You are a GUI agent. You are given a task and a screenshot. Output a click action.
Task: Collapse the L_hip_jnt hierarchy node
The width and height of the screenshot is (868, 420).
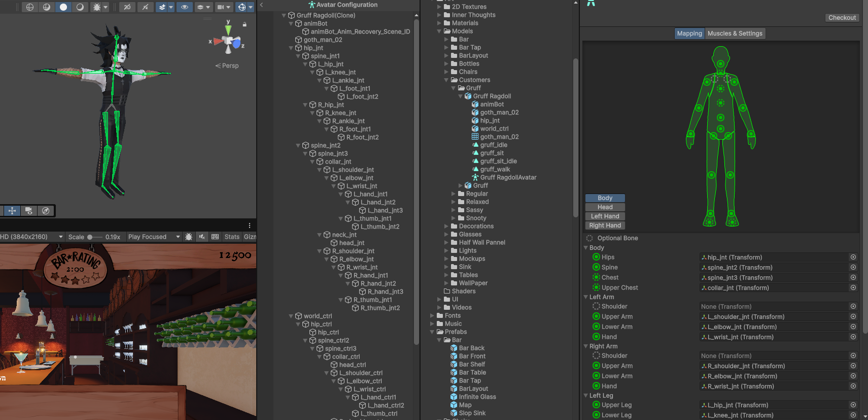tap(305, 64)
